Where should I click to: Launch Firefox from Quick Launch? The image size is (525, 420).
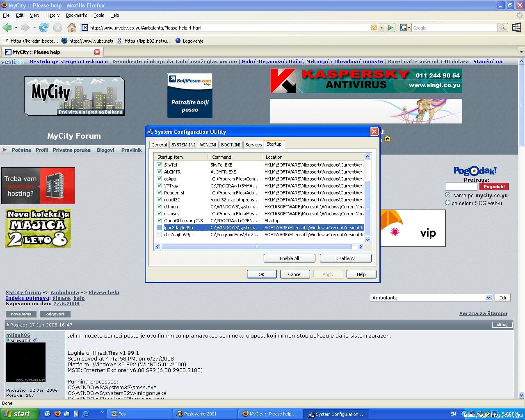click(57, 414)
